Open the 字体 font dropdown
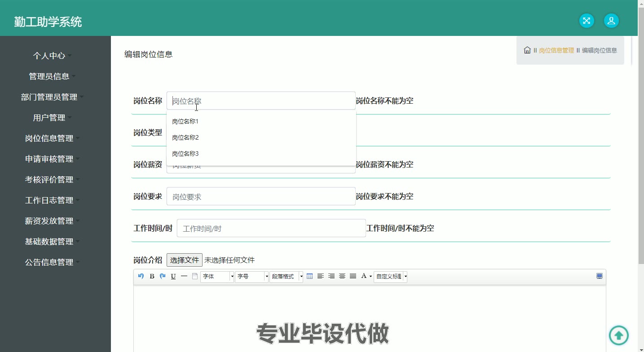This screenshot has width=644, height=352. [217, 277]
